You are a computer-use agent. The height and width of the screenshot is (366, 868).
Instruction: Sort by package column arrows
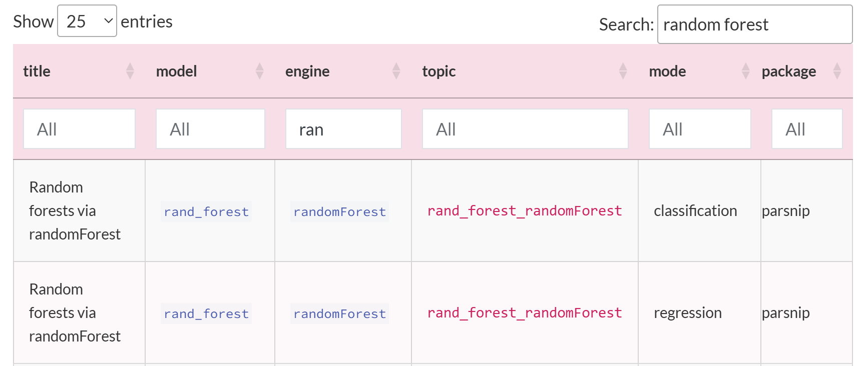click(x=837, y=71)
